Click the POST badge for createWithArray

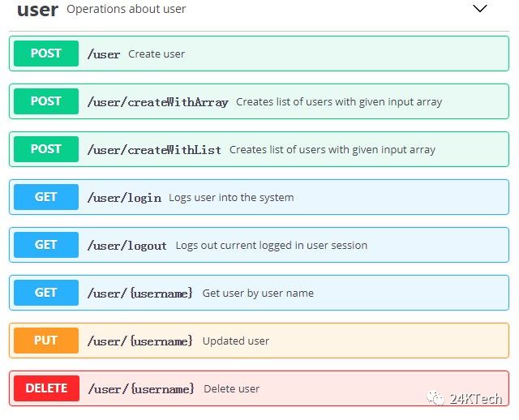46,101
